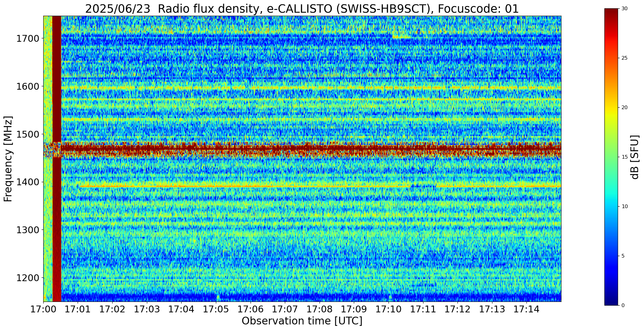Click the 17:06 time tick label
Viewport: 644px width, 330px height.
click(251, 309)
